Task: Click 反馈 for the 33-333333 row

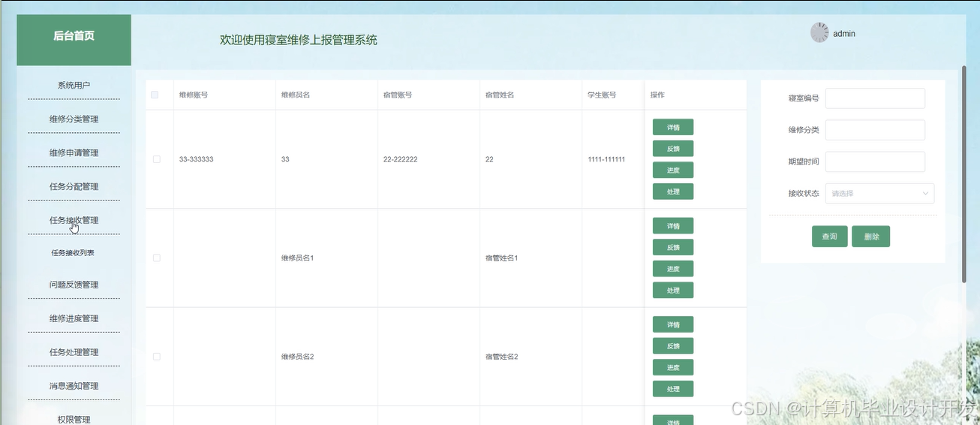Action: click(673, 149)
